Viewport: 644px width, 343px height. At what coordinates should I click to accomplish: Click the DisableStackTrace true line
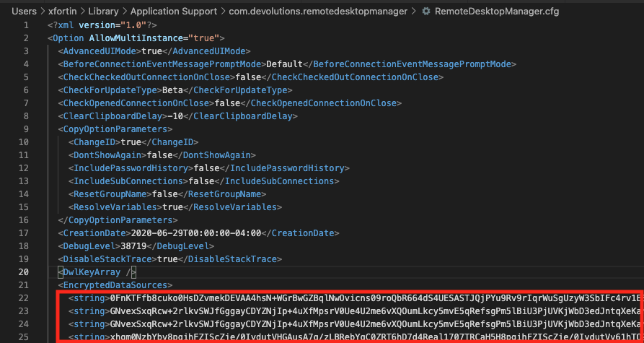pos(170,259)
